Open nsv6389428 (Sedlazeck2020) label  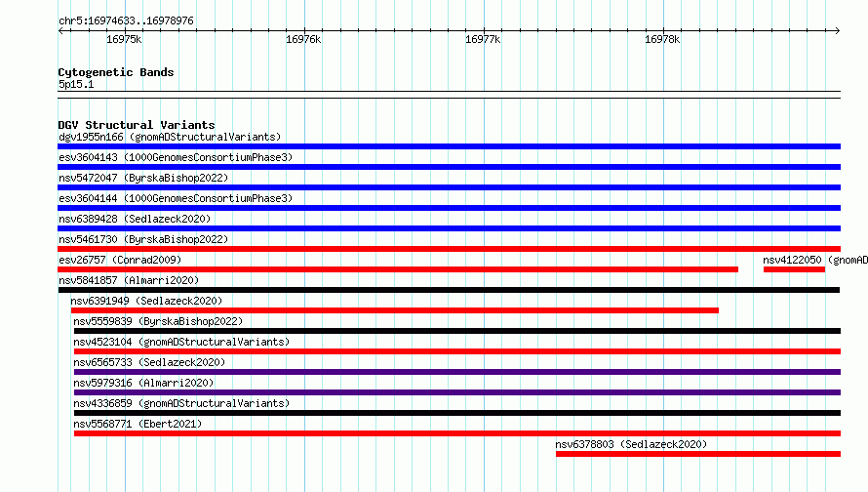135,219
